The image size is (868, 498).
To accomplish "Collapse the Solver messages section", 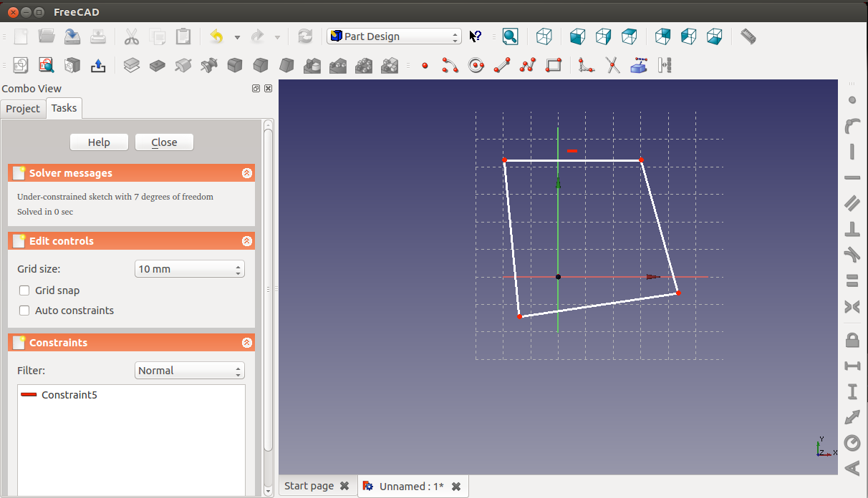I will coord(246,173).
